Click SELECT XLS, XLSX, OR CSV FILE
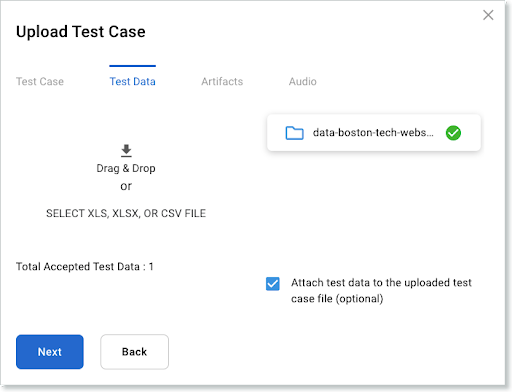 click(126, 213)
